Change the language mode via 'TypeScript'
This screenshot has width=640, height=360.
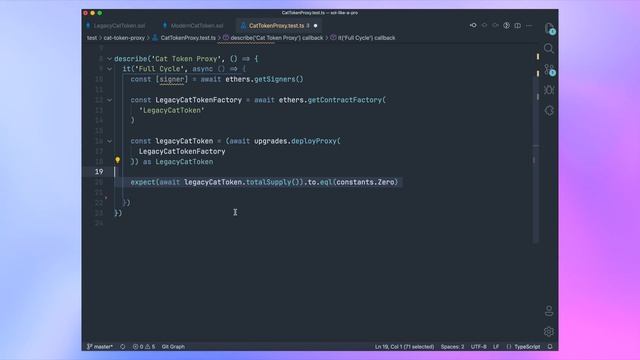pos(527,347)
